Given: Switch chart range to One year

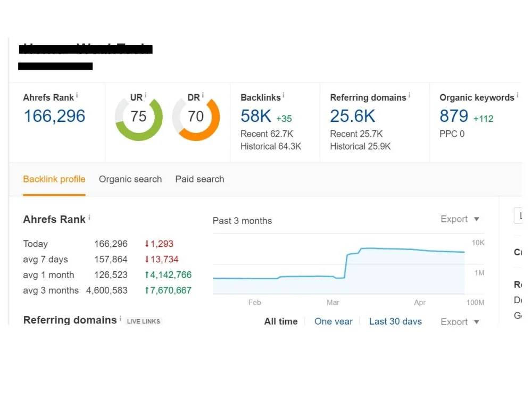Looking at the screenshot, I should (334, 321).
